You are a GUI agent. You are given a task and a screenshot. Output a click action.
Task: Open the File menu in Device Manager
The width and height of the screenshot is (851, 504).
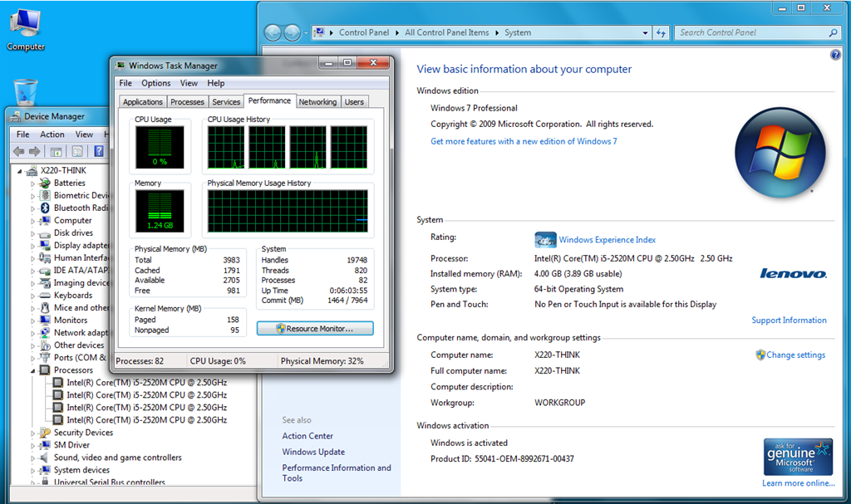[x=22, y=134]
